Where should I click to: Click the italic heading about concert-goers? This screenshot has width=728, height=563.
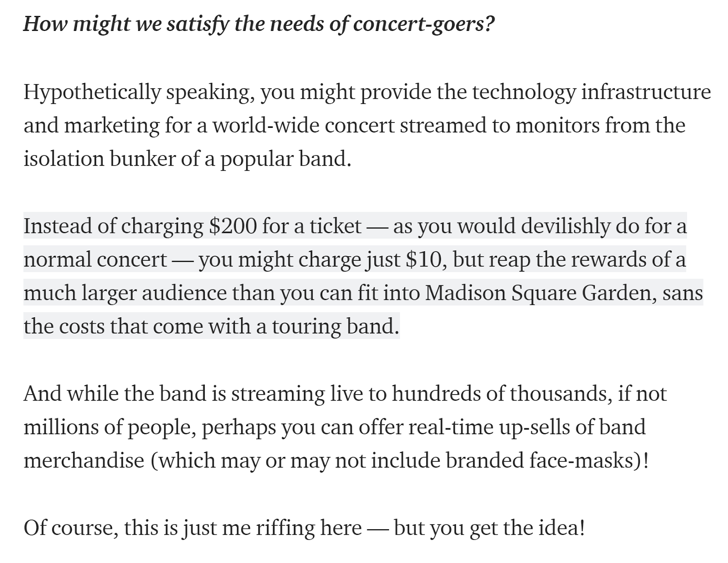[258, 24]
